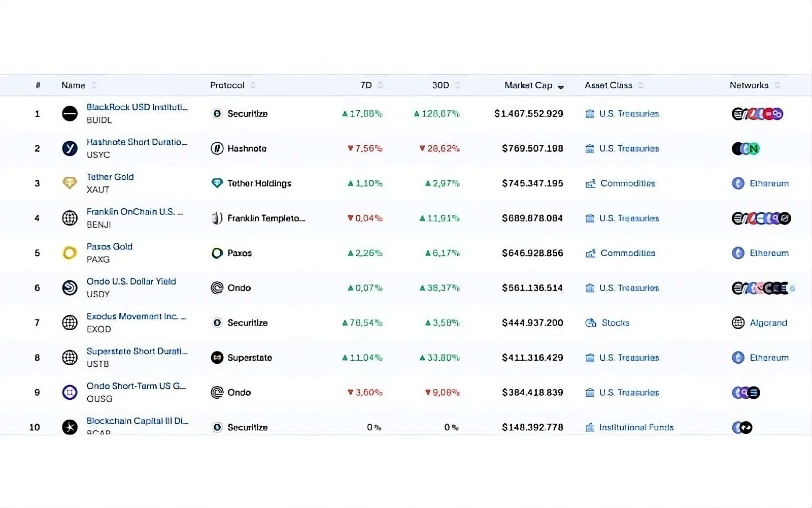
Task: Click the EXOD globe logo icon
Action: (70, 323)
